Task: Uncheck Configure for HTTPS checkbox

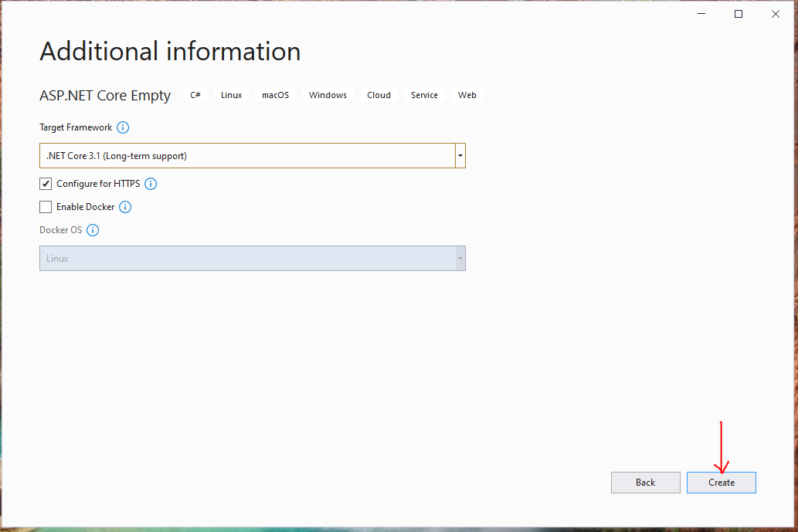Action: click(x=46, y=184)
